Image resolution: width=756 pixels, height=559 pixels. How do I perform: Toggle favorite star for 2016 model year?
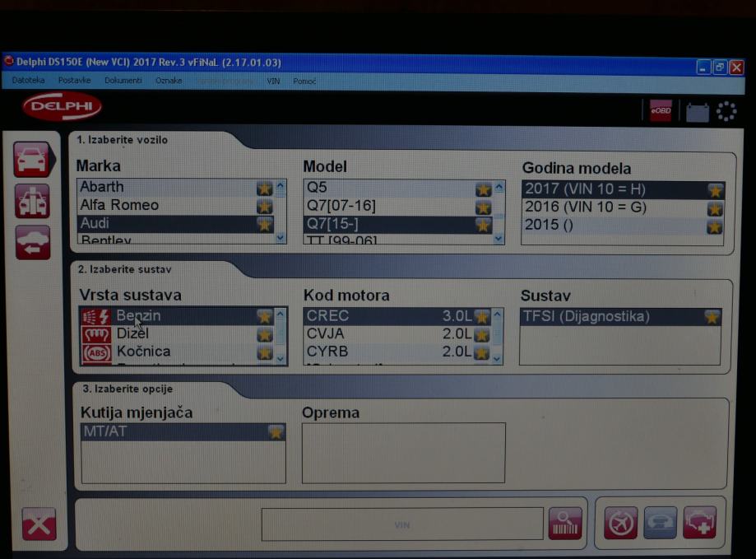(715, 209)
